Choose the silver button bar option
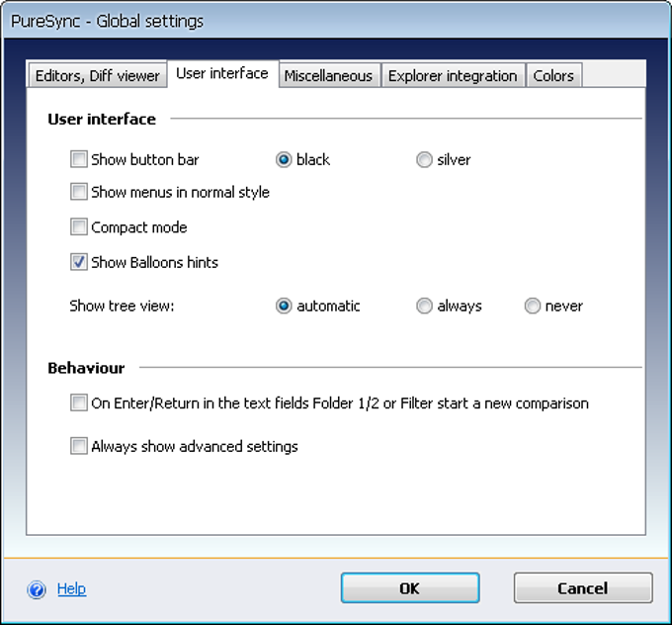 pos(424,159)
